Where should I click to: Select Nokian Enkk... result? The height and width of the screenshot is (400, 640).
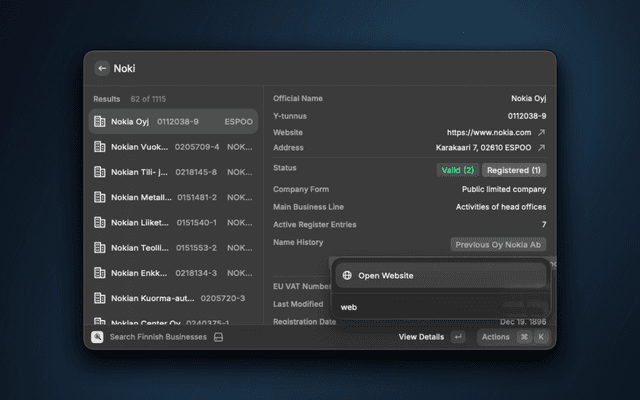[173, 273]
